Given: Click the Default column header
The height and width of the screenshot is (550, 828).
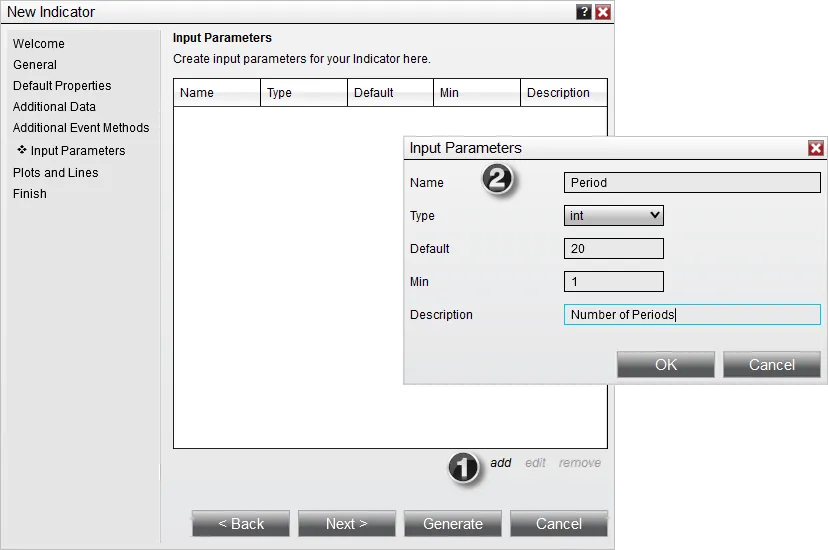Looking at the screenshot, I should click(x=390, y=93).
